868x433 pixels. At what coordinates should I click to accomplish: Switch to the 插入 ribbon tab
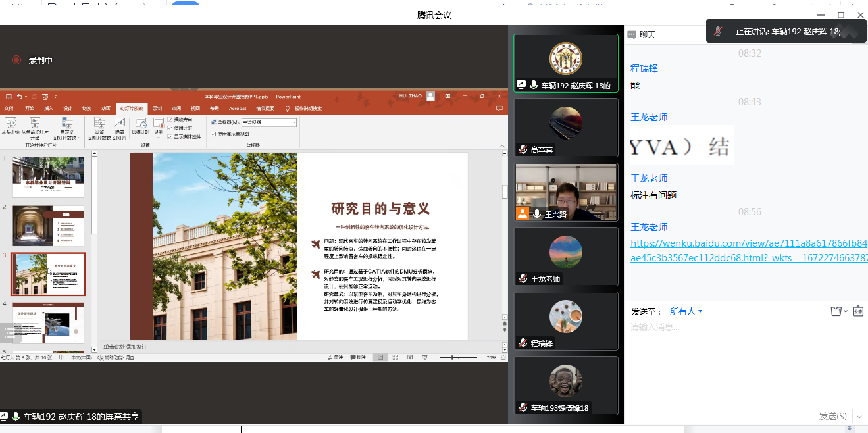(x=49, y=108)
